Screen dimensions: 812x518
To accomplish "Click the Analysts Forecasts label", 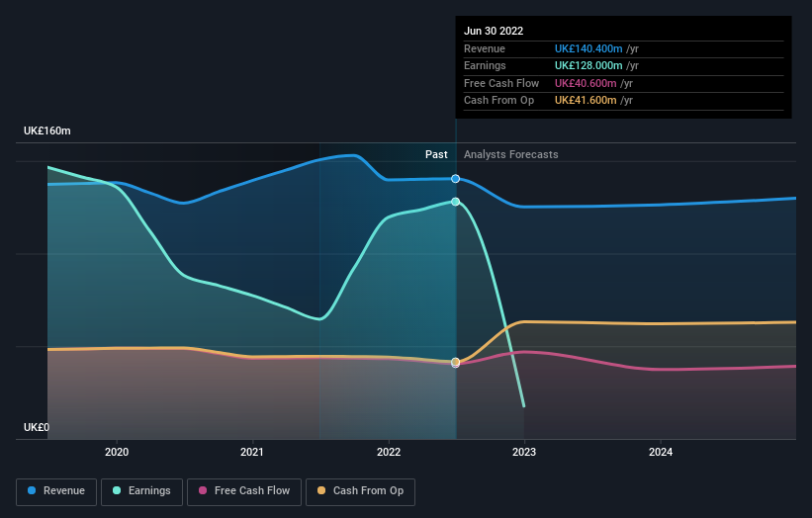I will [x=511, y=154].
